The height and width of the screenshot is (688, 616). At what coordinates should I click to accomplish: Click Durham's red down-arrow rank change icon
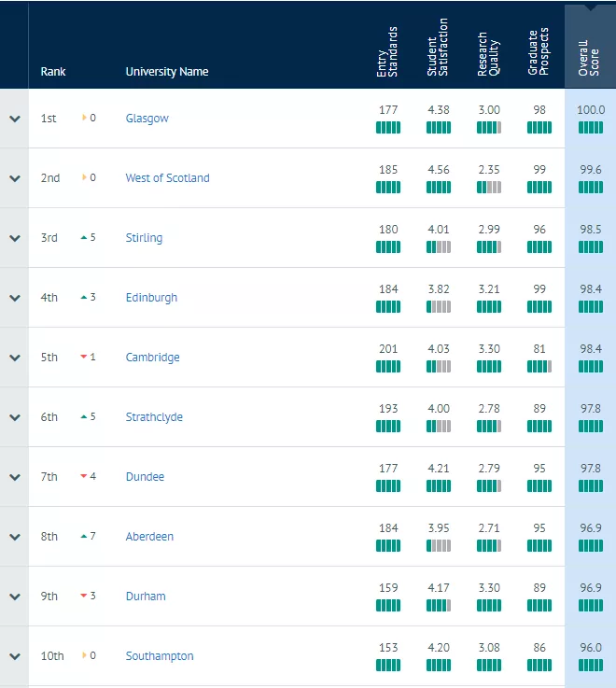point(84,596)
